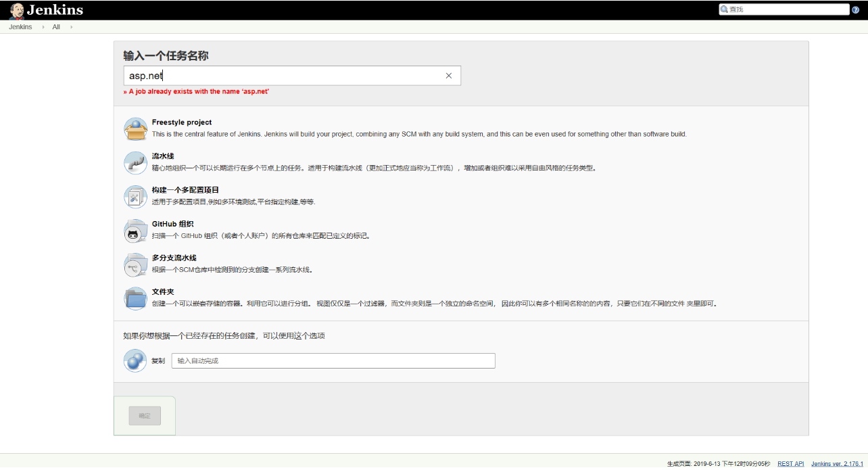The height and width of the screenshot is (470, 868).
Task: Click the 复制 copy spheres icon
Action: coord(135,360)
